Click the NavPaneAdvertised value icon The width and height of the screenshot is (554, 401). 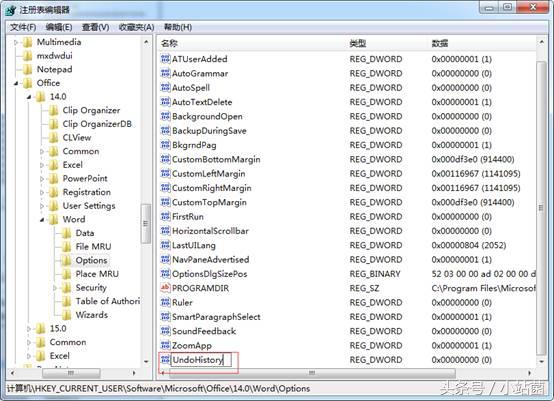[165, 259]
